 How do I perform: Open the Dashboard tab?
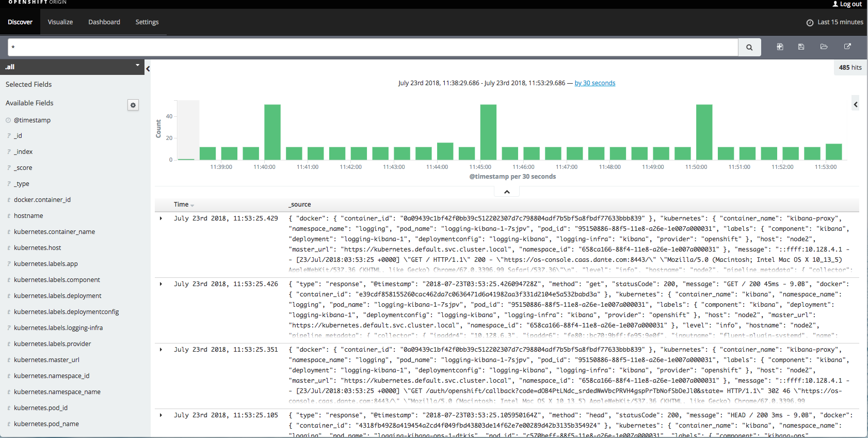pos(104,22)
